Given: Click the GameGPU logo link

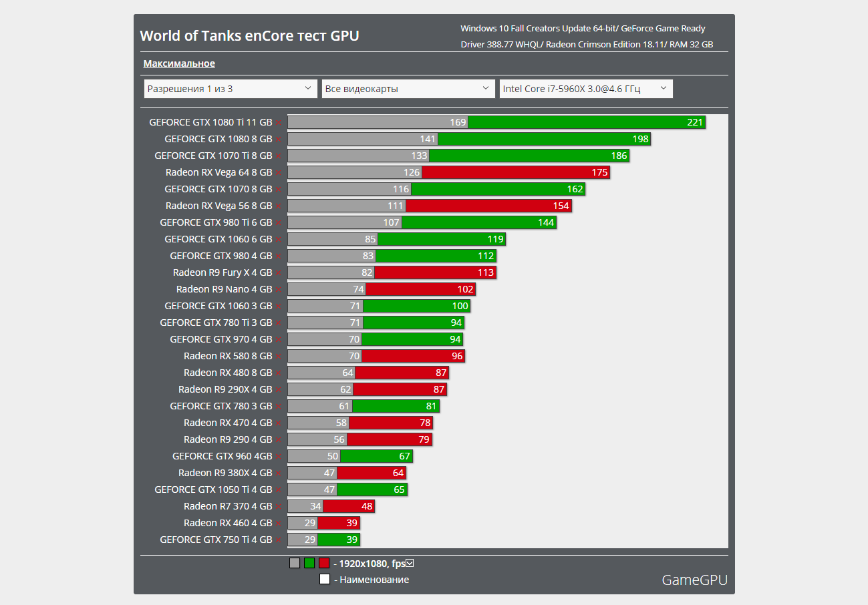Looking at the screenshot, I should pos(694,580).
